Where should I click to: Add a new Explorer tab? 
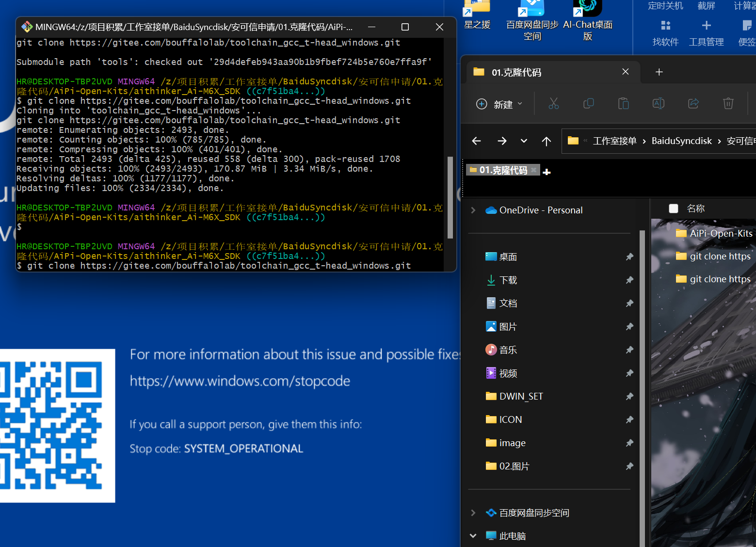tap(659, 72)
